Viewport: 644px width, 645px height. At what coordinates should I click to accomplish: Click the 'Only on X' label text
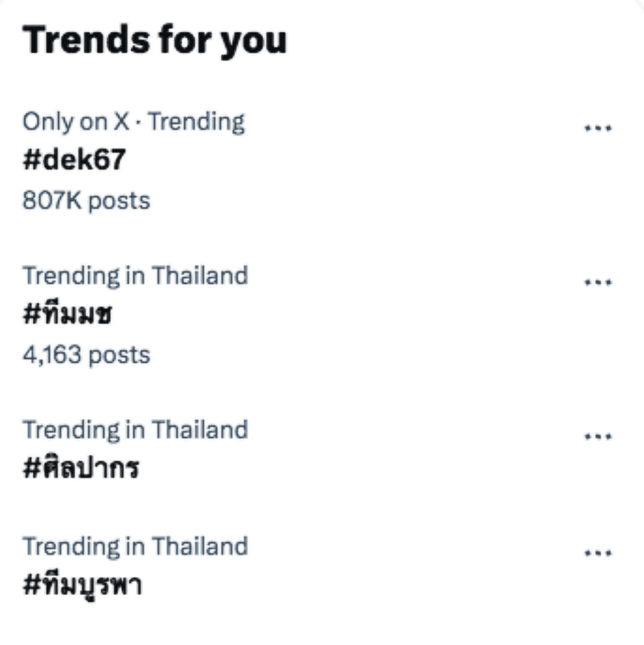75,122
